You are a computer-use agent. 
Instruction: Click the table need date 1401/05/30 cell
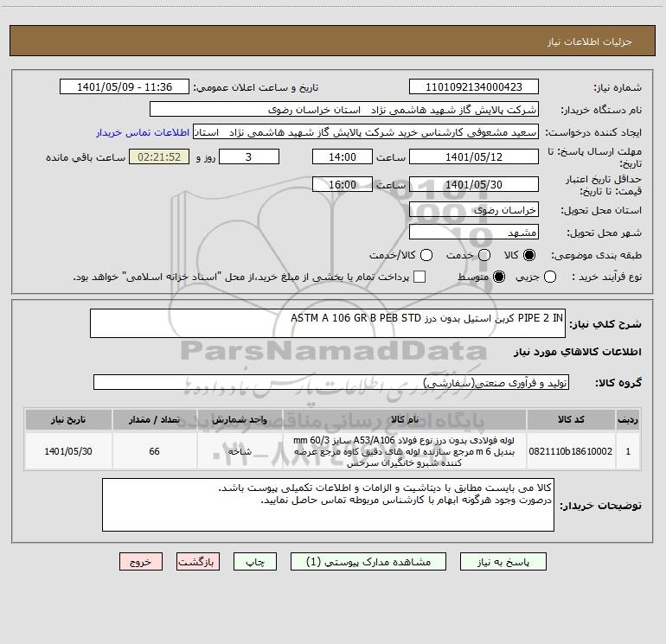tap(68, 451)
